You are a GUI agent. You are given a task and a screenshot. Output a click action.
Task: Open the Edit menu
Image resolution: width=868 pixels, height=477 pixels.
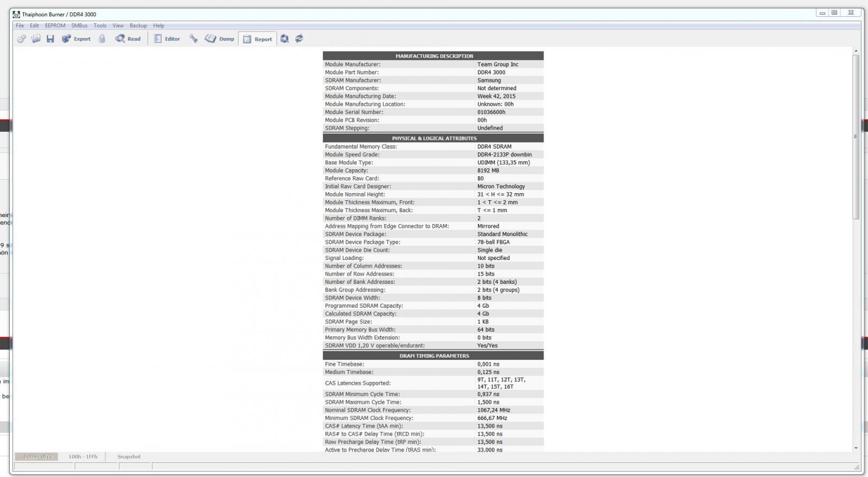tap(34, 26)
